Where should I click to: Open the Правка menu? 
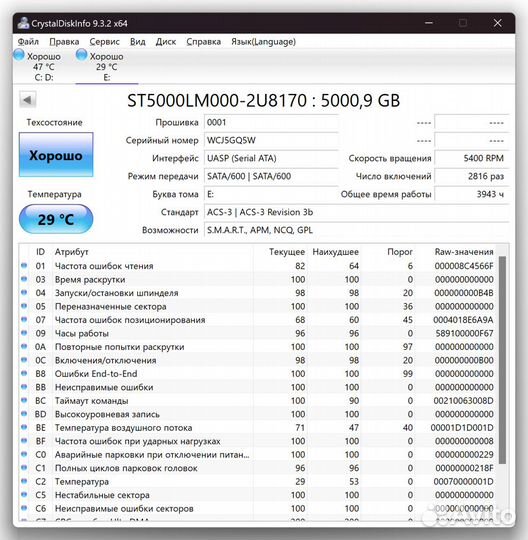tap(64, 42)
